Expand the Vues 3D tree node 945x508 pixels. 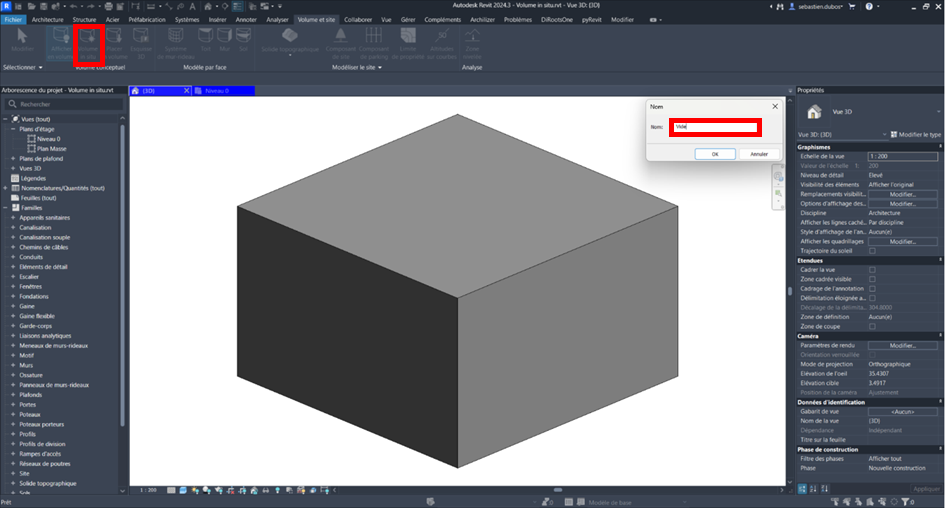(x=13, y=168)
